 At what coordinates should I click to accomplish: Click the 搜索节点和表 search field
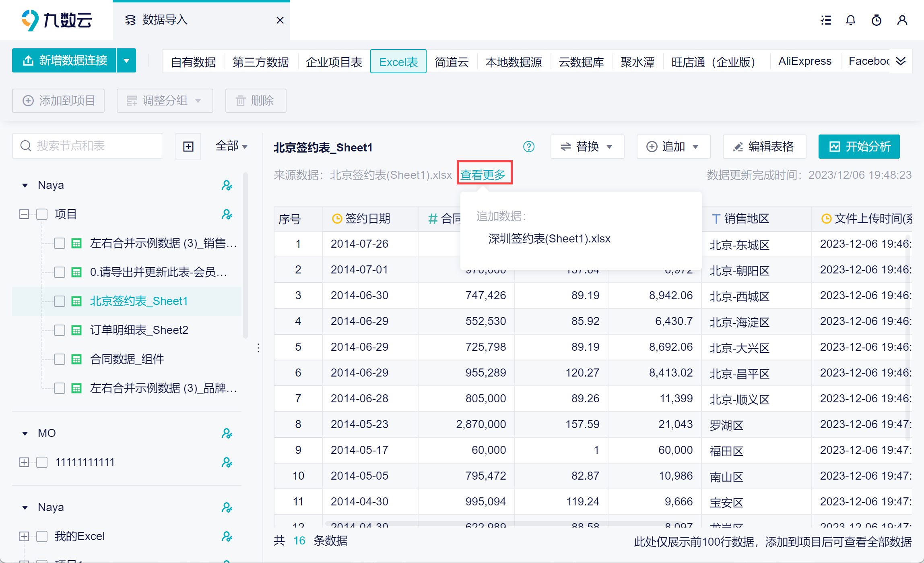(93, 146)
